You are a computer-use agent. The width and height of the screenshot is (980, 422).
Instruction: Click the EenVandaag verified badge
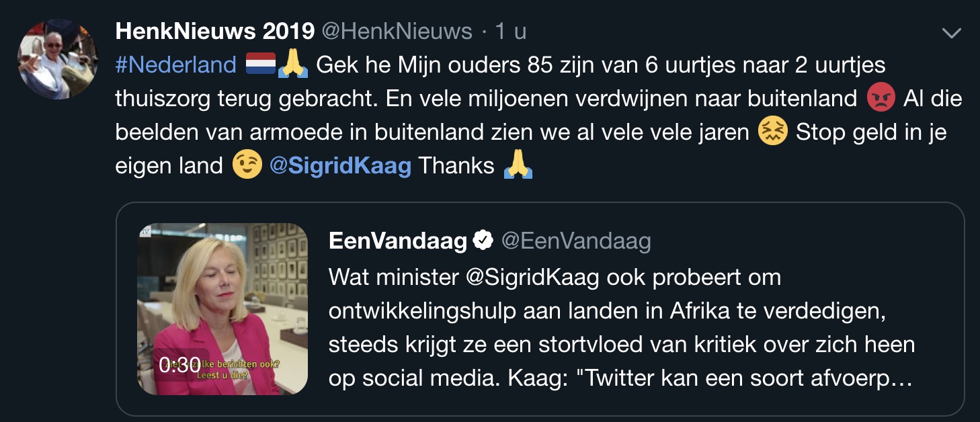484,241
